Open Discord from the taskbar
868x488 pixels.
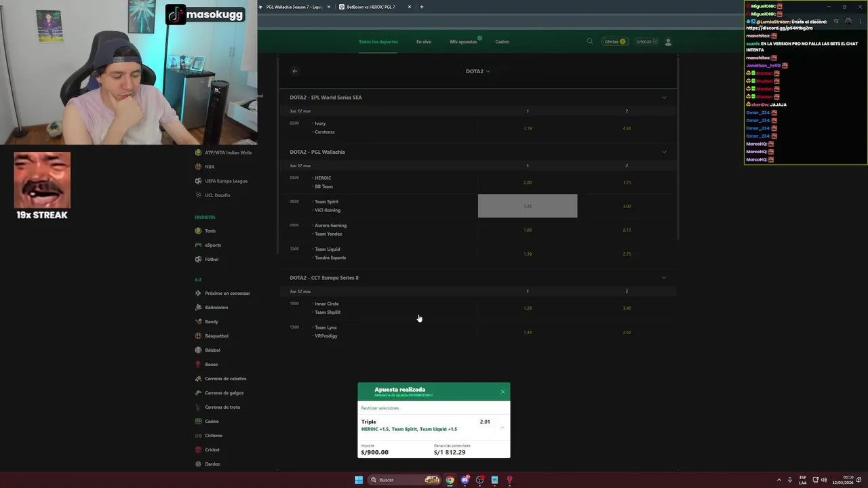coord(465,480)
